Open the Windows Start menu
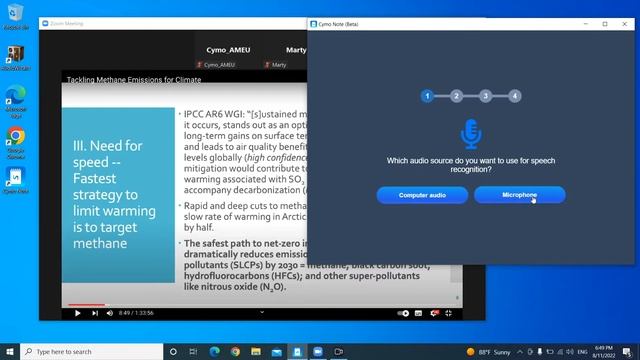The height and width of the screenshot is (360, 640). (x=10, y=351)
